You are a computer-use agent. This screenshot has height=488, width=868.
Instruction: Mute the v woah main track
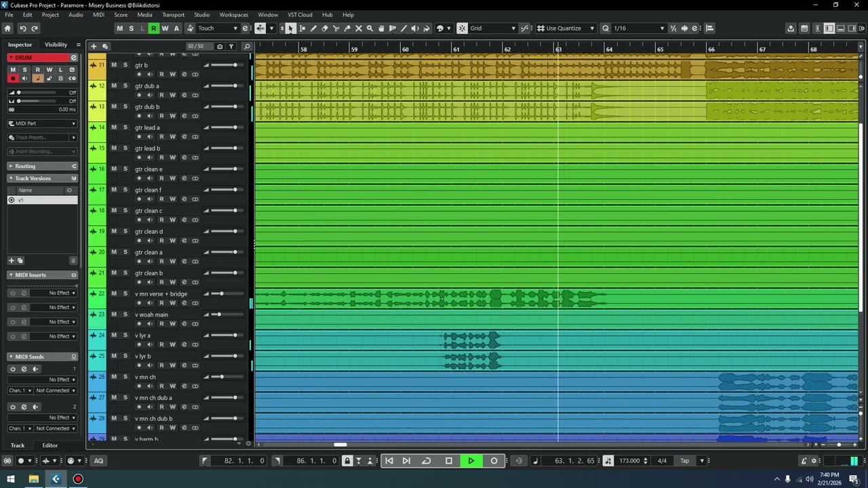click(x=113, y=314)
